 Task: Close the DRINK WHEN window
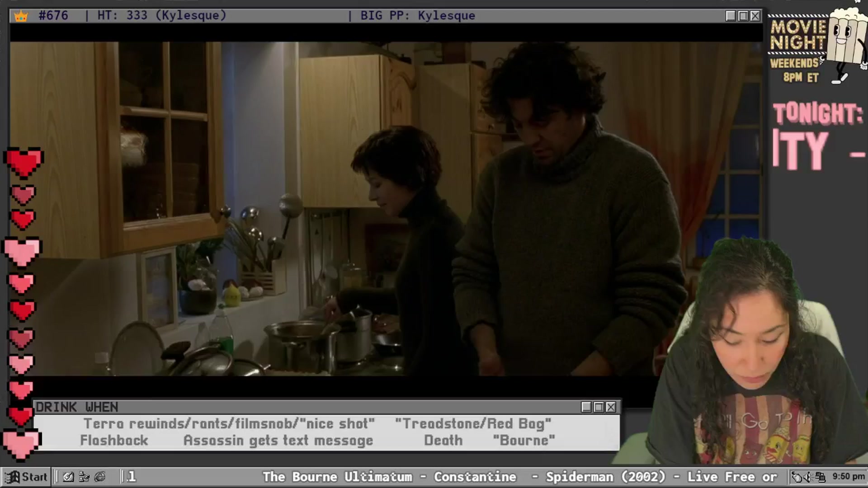click(611, 407)
